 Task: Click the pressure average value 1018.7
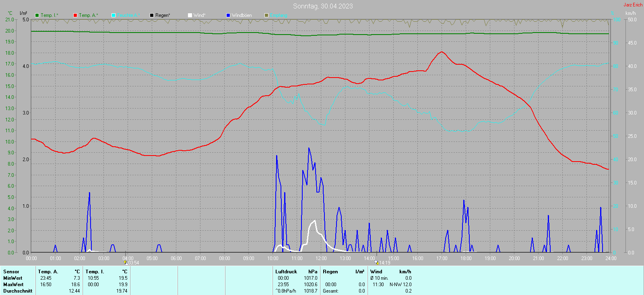click(x=311, y=291)
